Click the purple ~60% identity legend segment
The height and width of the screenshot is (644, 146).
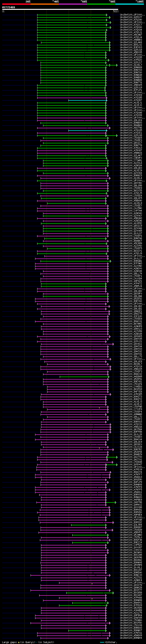click(x=73, y=4)
